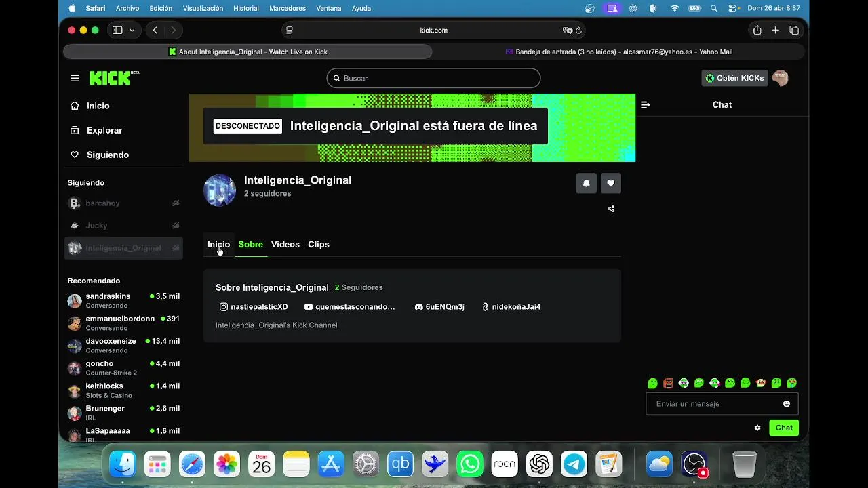This screenshot has height=488, width=868.
Task: Click the 2 Seguidores text
Action: (x=359, y=287)
